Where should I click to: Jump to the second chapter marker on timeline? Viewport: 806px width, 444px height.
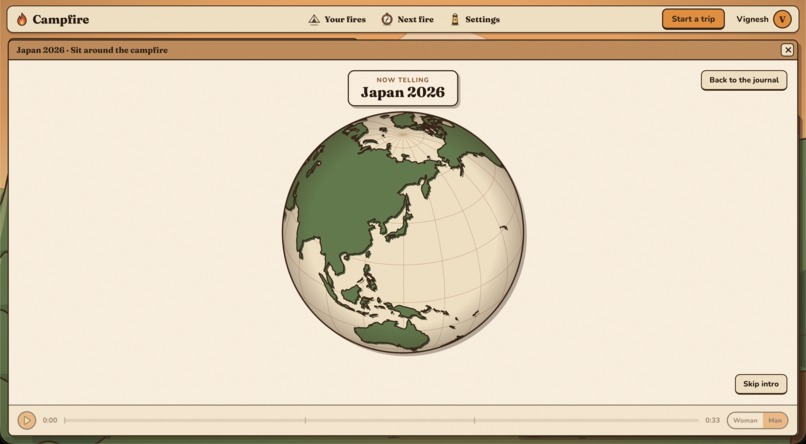474,420
